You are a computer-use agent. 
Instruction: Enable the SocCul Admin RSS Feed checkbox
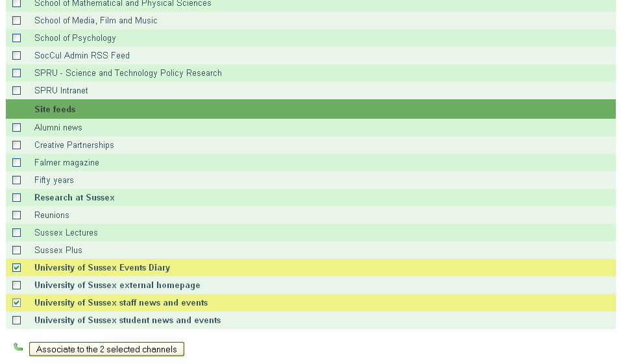[x=17, y=55]
